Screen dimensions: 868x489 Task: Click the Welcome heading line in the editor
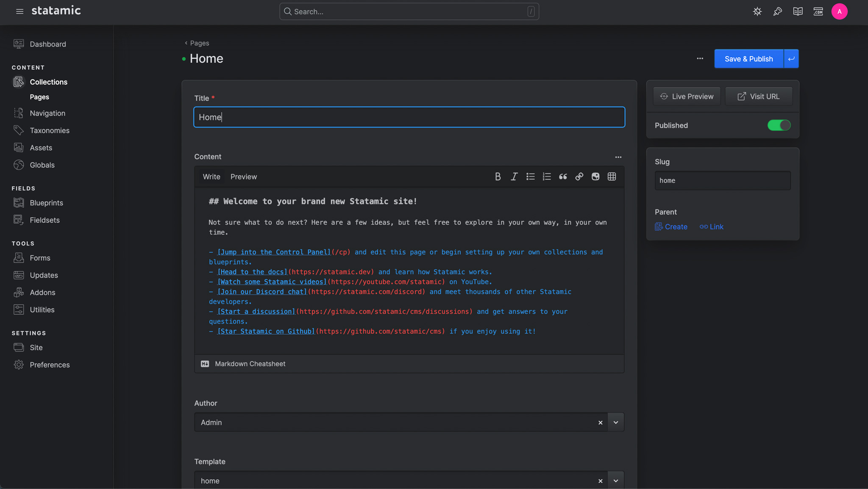(313, 201)
